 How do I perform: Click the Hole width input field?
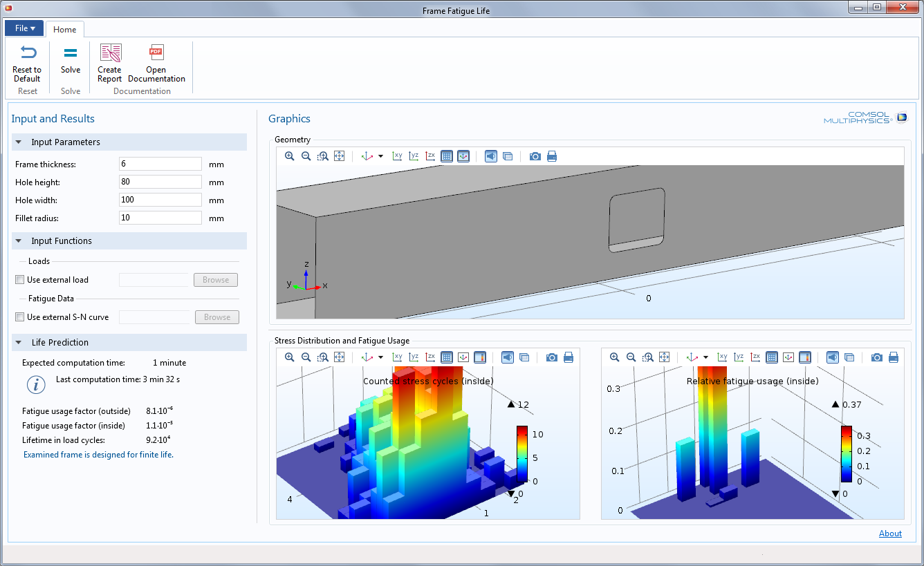click(x=160, y=200)
